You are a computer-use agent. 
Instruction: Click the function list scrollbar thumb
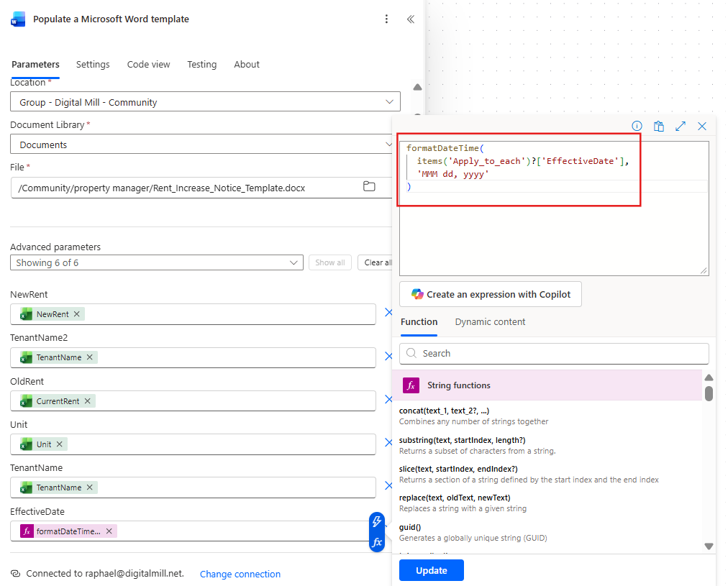(x=709, y=393)
